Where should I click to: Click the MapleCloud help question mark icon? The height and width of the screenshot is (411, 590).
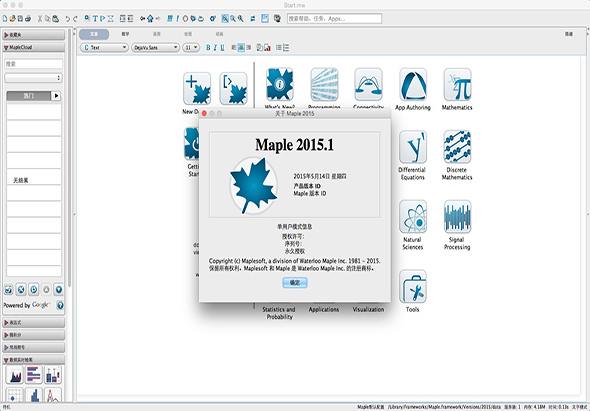pos(60,305)
